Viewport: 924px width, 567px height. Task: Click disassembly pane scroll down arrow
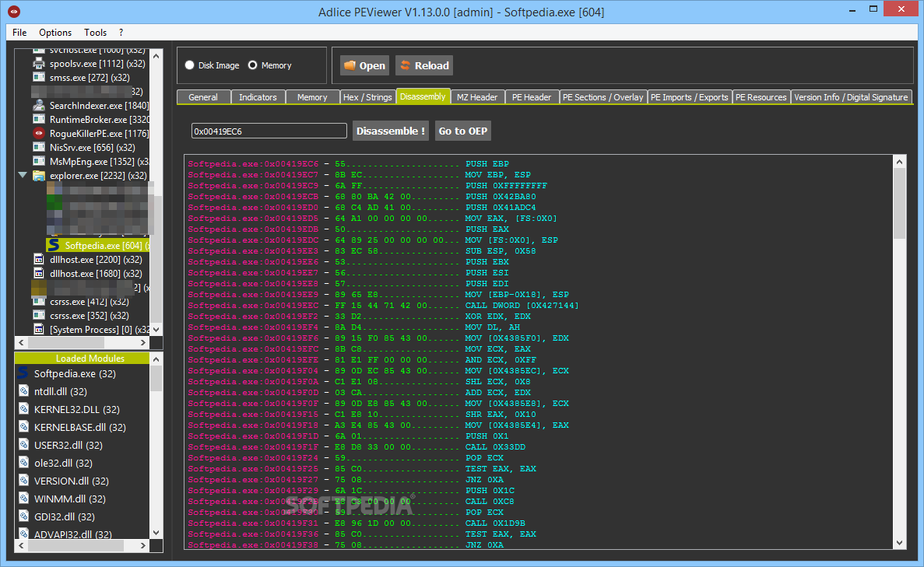click(899, 543)
